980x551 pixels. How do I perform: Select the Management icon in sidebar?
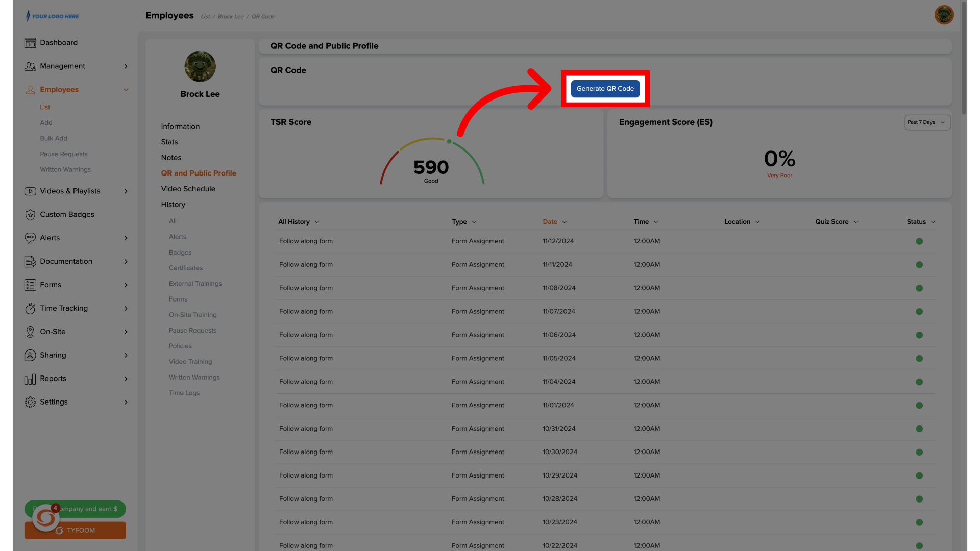[31, 66]
